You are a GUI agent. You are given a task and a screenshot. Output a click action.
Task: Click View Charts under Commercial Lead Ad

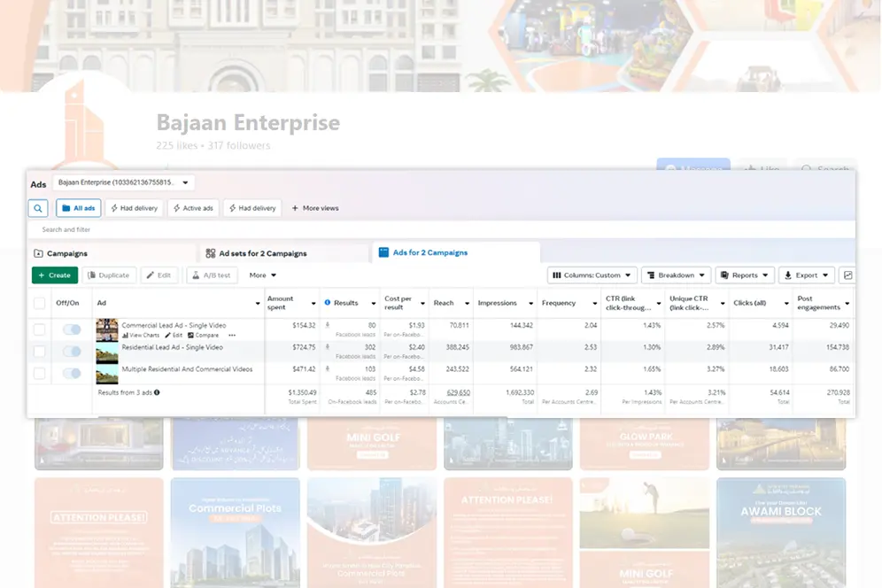click(141, 336)
